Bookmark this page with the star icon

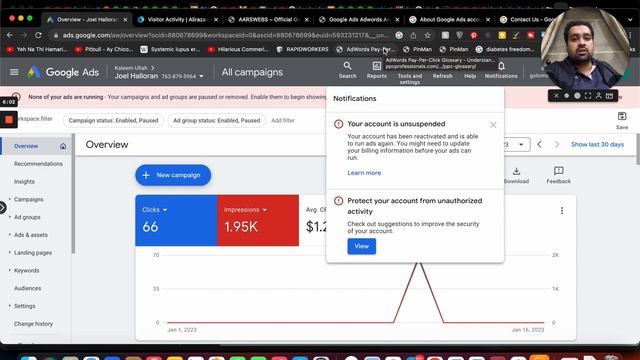427,36
